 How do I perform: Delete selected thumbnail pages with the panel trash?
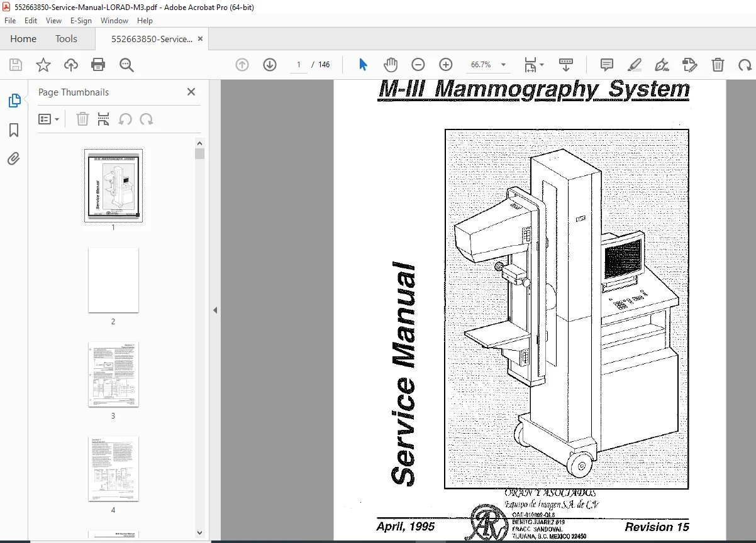[82, 119]
